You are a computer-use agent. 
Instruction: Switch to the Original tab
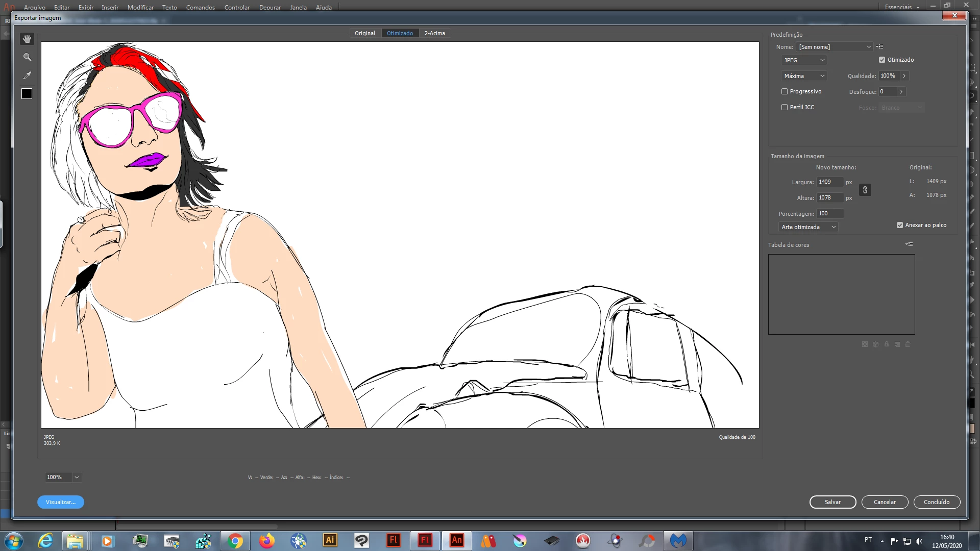(x=364, y=33)
